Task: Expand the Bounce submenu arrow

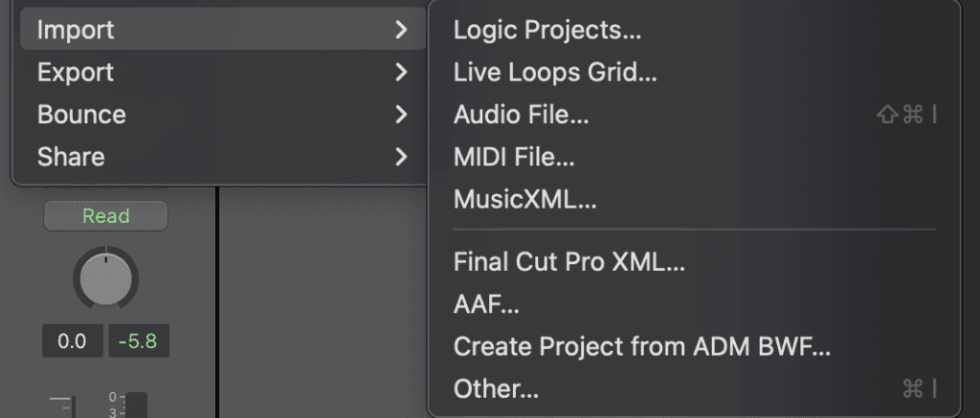Action: click(x=401, y=115)
